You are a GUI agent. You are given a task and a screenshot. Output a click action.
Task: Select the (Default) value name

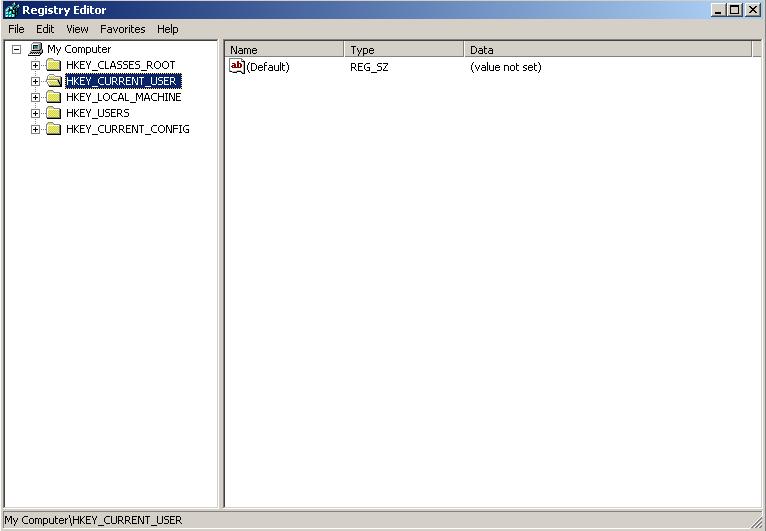(268, 67)
